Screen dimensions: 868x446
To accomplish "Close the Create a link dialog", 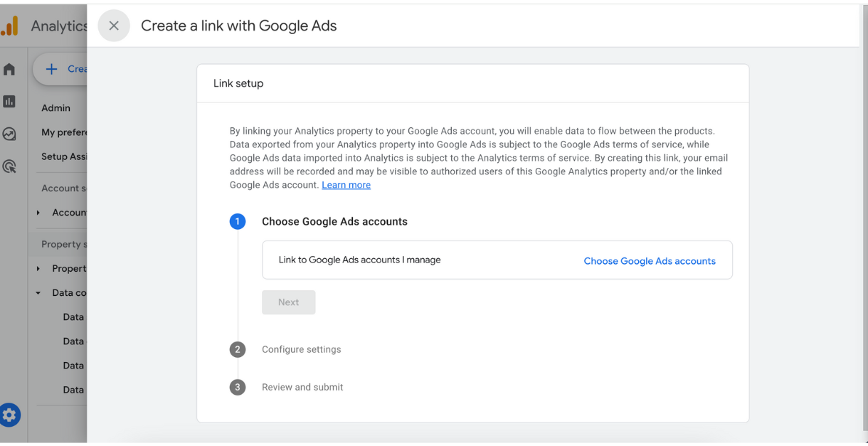I will coord(114,26).
